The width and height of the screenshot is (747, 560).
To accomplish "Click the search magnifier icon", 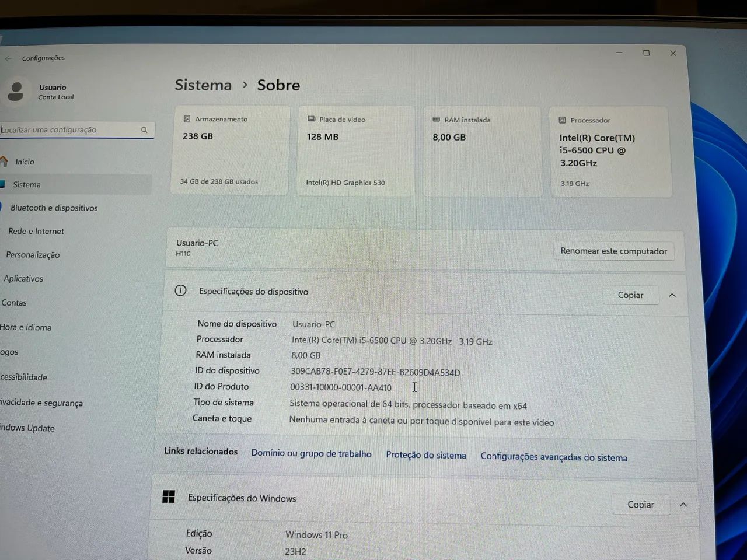I will tap(144, 130).
